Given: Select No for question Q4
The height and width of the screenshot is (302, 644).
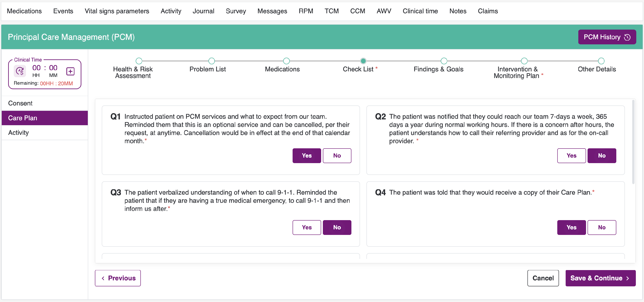Looking at the screenshot, I should [x=601, y=227].
